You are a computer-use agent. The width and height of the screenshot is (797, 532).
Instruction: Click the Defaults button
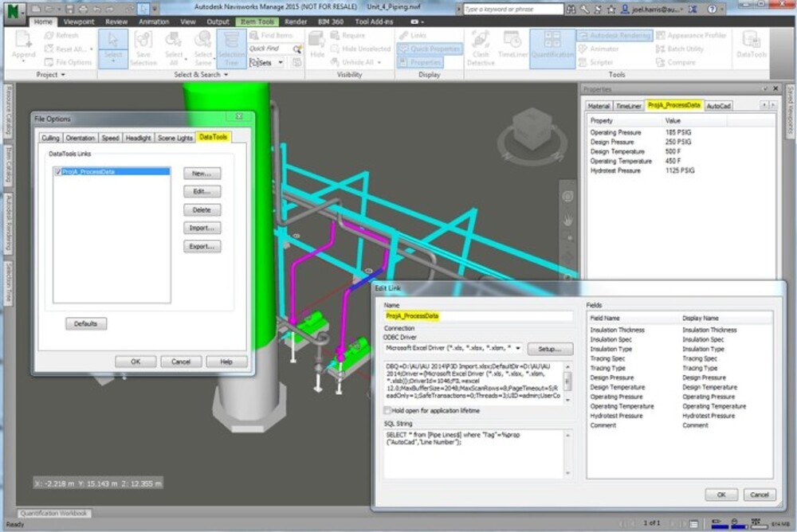click(86, 323)
